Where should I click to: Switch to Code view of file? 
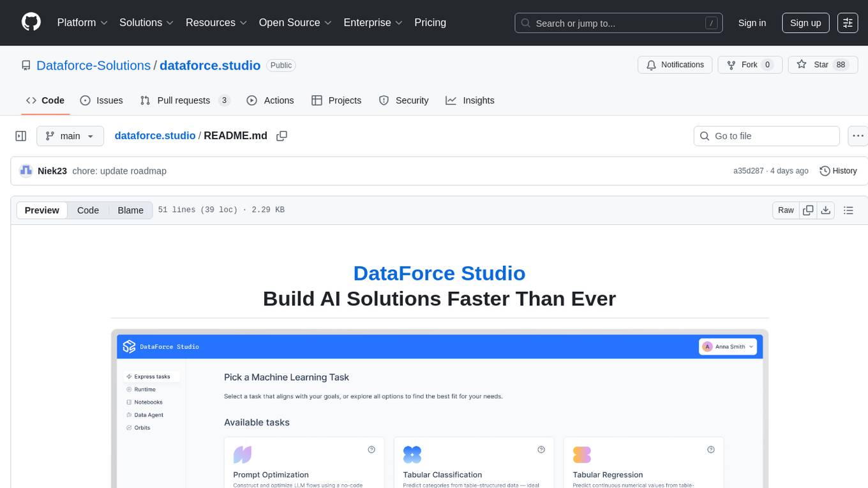point(88,210)
